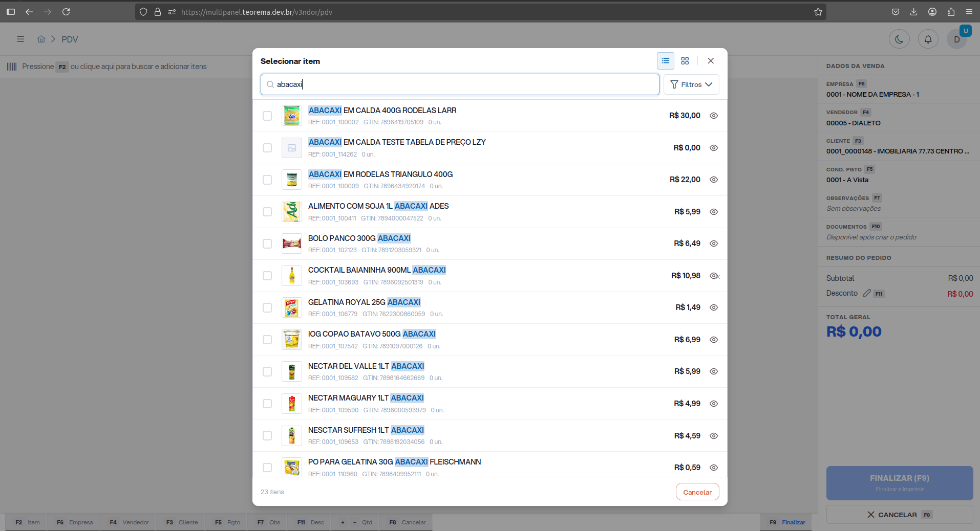This screenshot has height=531, width=980.
Task: Switch to grid view in item selector
Action: coord(685,61)
